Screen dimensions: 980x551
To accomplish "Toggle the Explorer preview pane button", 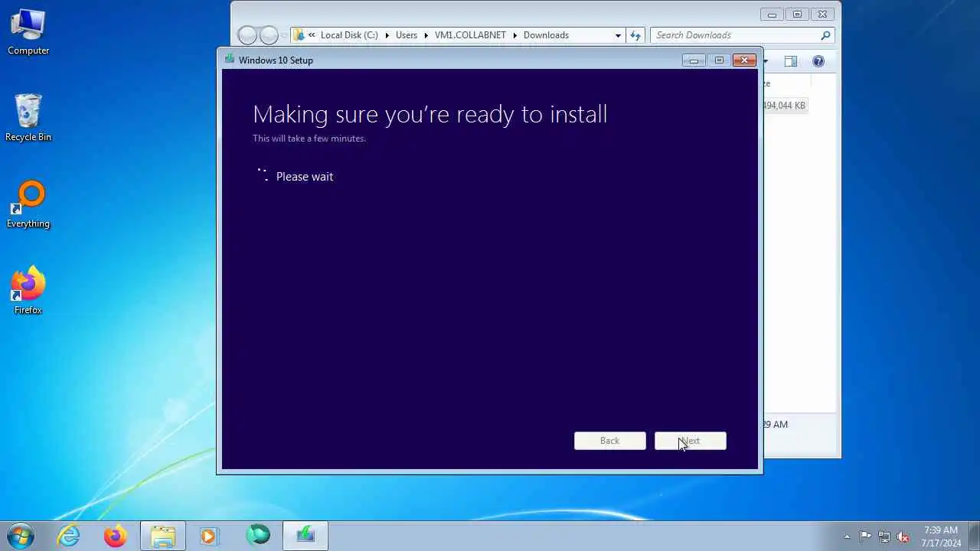I will [x=791, y=61].
